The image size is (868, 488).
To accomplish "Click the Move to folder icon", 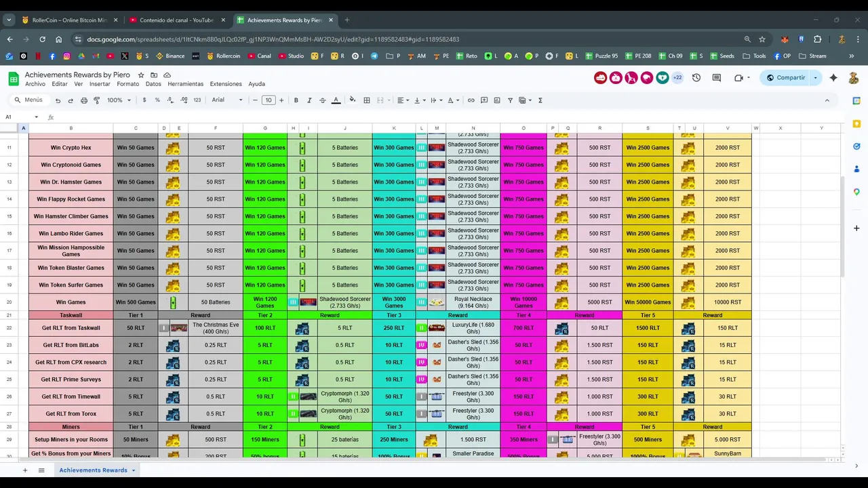I will (x=154, y=75).
